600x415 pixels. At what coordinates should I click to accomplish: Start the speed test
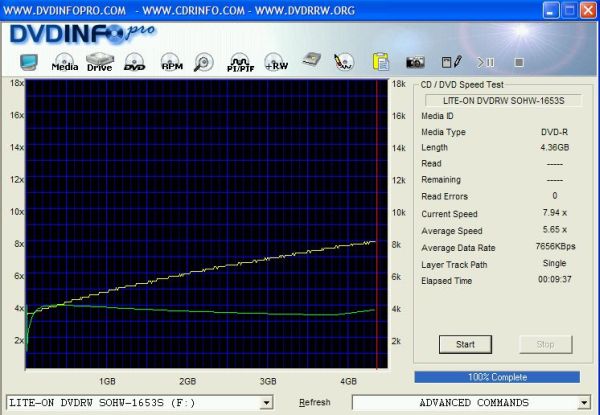point(465,345)
